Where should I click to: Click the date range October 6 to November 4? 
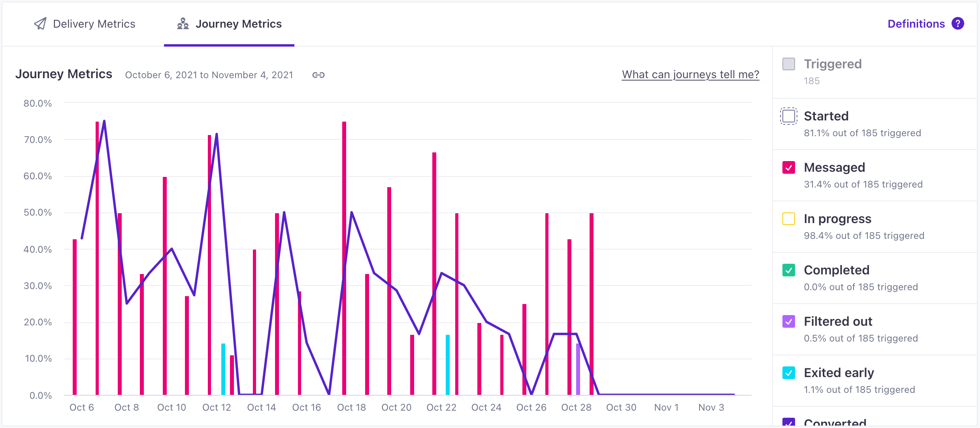click(209, 75)
